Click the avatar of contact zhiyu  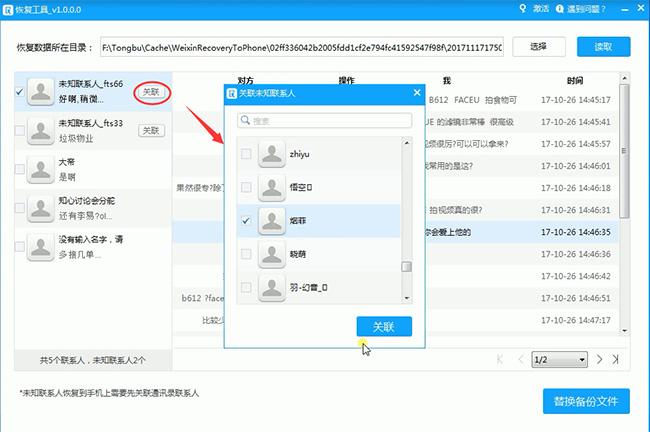(272, 154)
